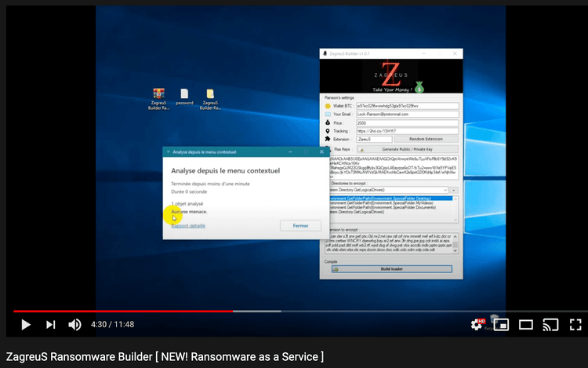Click the Fermer button
This screenshot has width=588, height=368.
(300, 225)
